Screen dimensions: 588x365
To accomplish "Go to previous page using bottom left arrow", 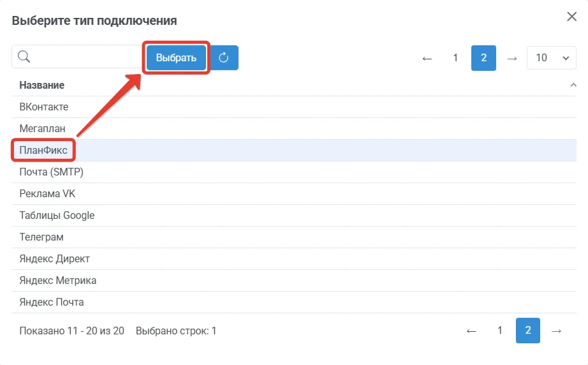I will click(x=471, y=331).
